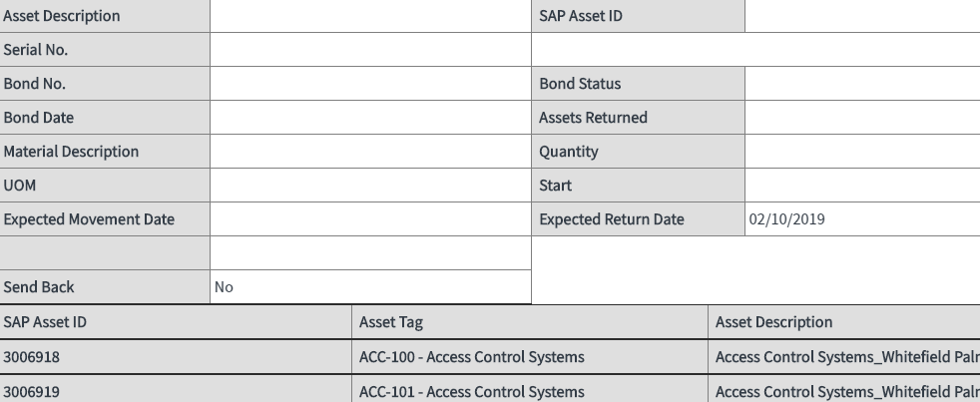
Task: Select the Bond Status value field
Action: [x=862, y=83]
